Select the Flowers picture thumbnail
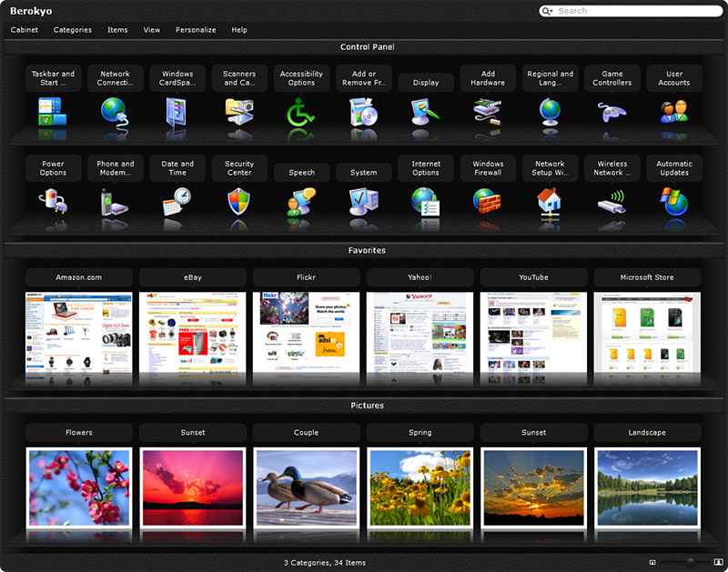 79,487
